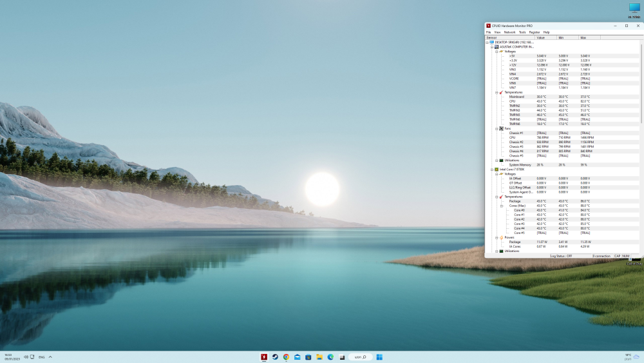This screenshot has height=363, width=644.
Task: Open the Network menu
Action: click(509, 32)
